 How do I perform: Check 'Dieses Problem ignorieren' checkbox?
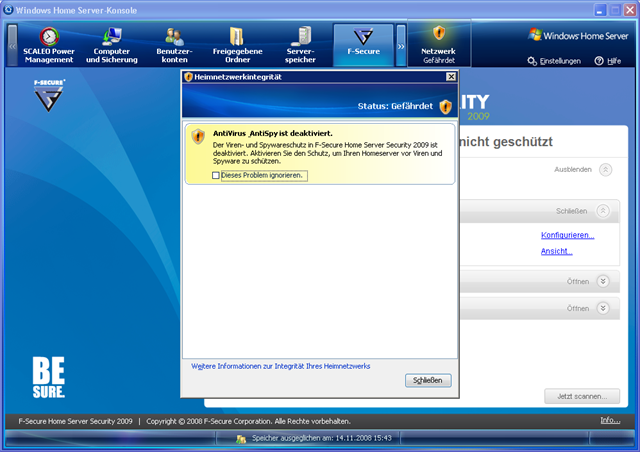[216, 175]
